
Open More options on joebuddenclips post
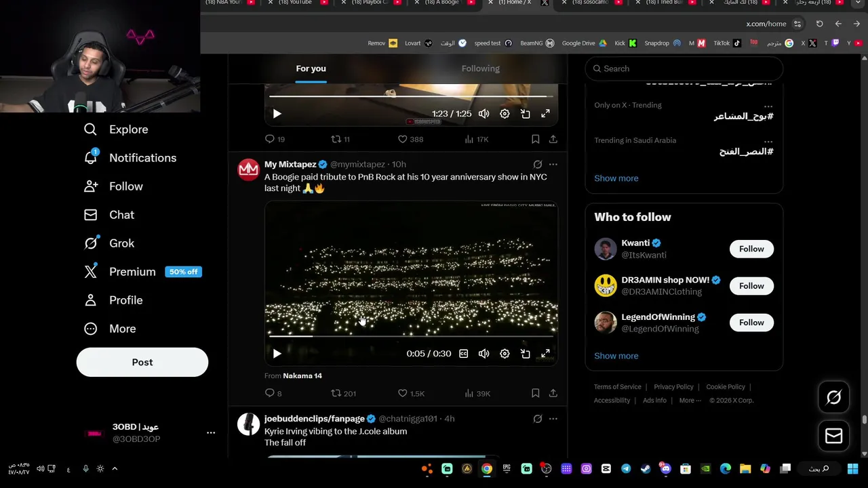point(553,419)
